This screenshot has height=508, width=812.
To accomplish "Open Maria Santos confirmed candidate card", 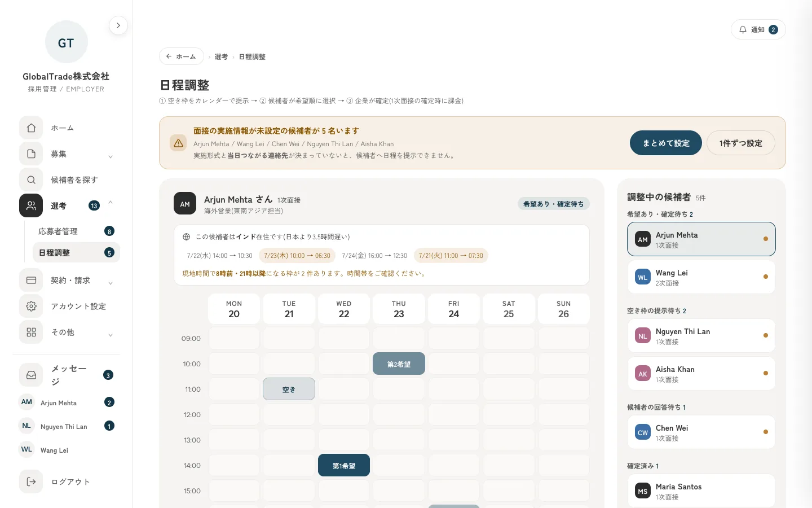I will pos(701,491).
